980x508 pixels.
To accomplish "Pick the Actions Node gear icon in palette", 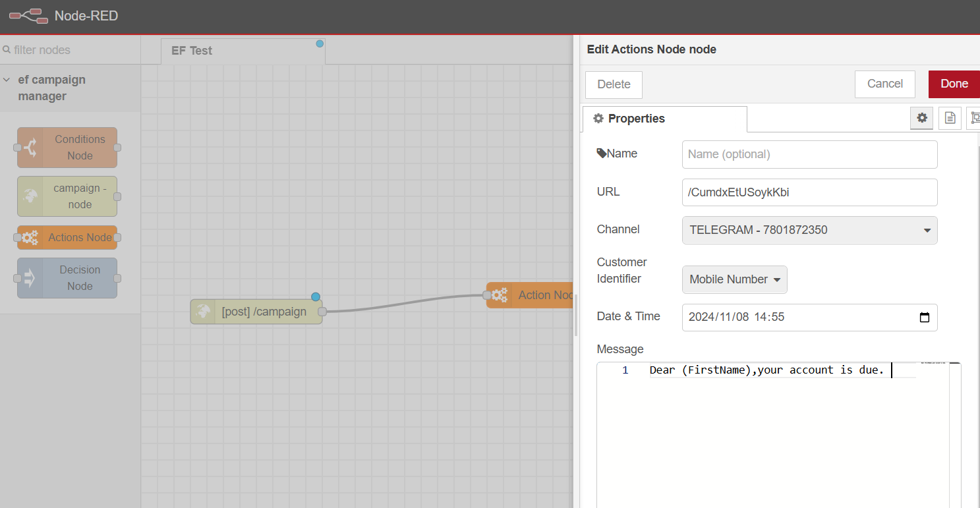I will [30, 238].
